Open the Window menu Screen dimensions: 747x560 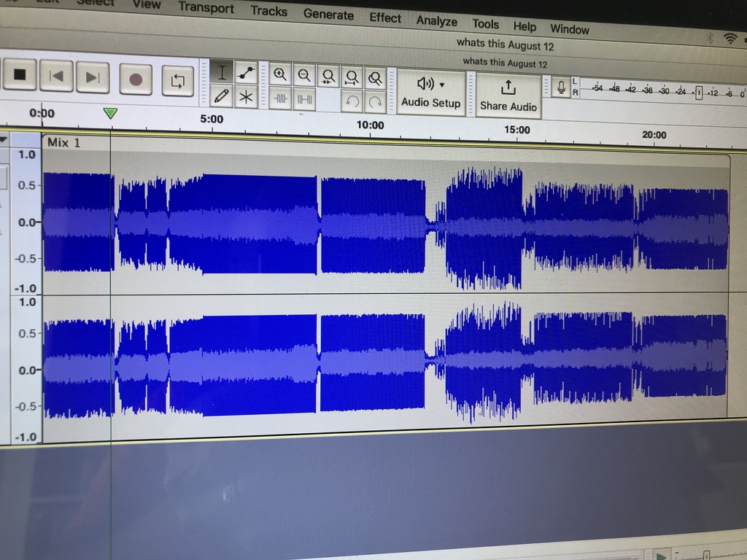tap(570, 29)
